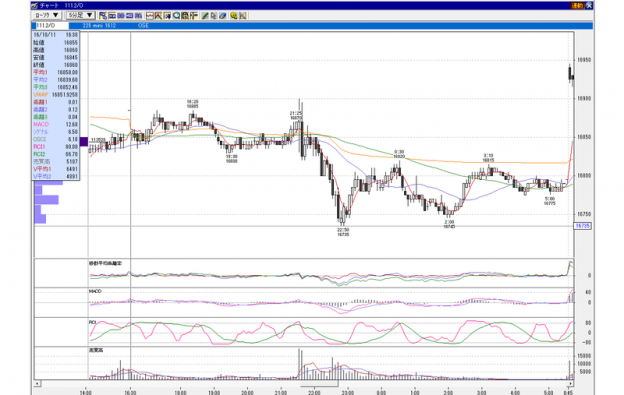Viewport: 624px width, 395px height.
Task: Open the candlestick chart type dropdown
Action: (47, 16)
